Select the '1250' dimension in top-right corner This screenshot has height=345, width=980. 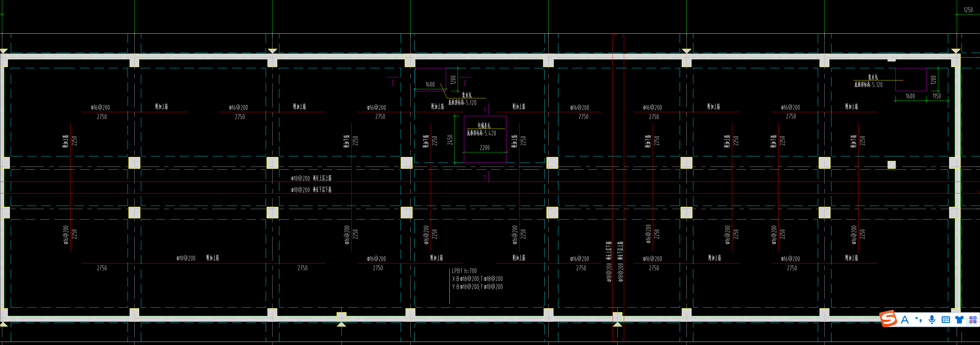968,10
